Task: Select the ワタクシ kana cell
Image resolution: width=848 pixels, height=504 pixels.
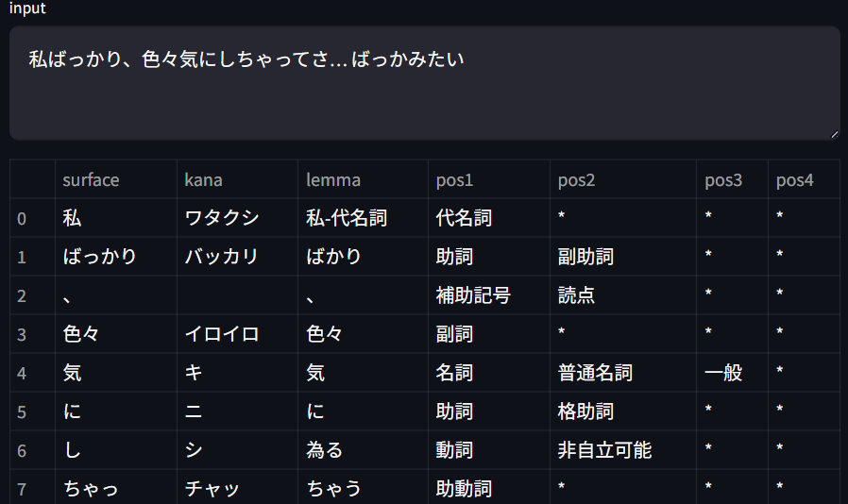Action: pyautogui.click(x=237, y=218)
